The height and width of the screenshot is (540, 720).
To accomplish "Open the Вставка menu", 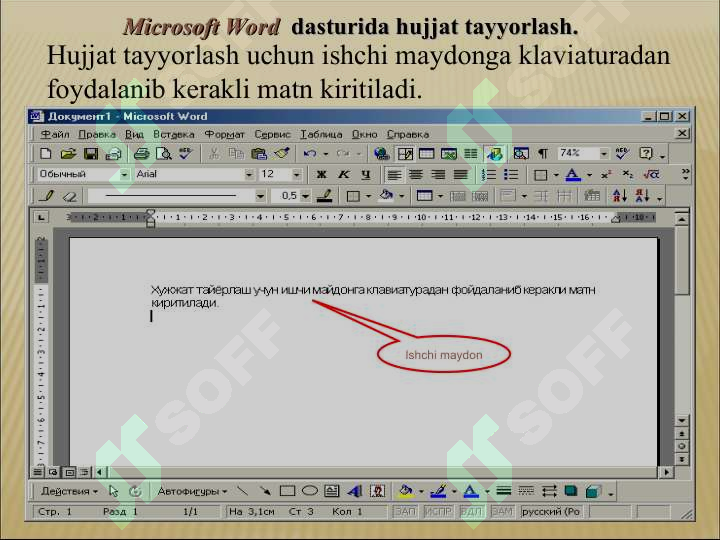I will (174, 135).
